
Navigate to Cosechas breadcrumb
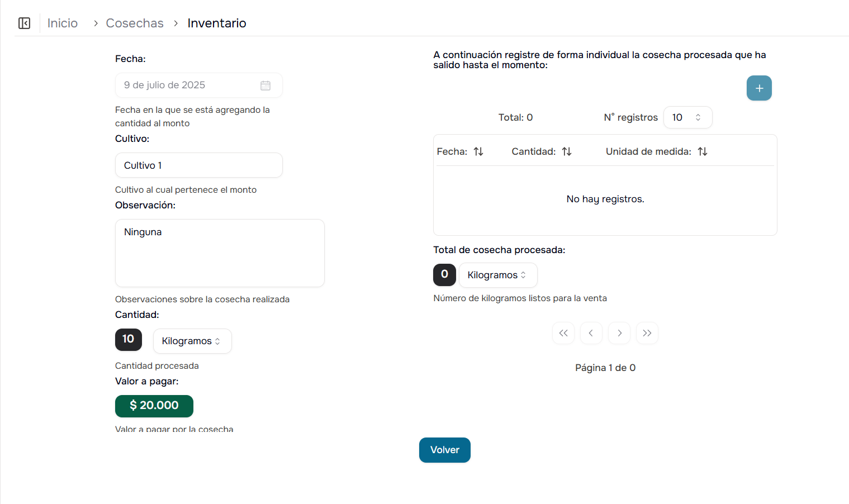coord(135,23)
